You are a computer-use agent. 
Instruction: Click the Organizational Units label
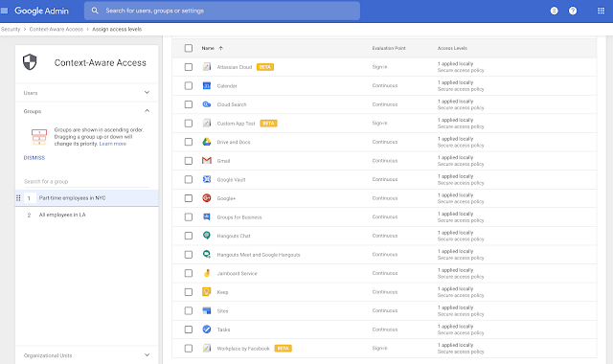[x=48, y=355]
